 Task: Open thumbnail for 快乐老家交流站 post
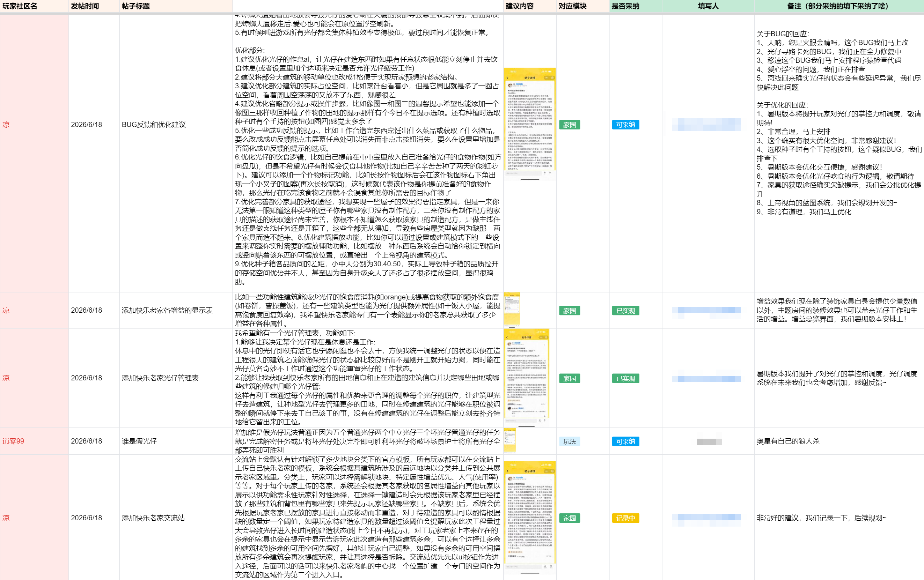click(x=529, y=518)
